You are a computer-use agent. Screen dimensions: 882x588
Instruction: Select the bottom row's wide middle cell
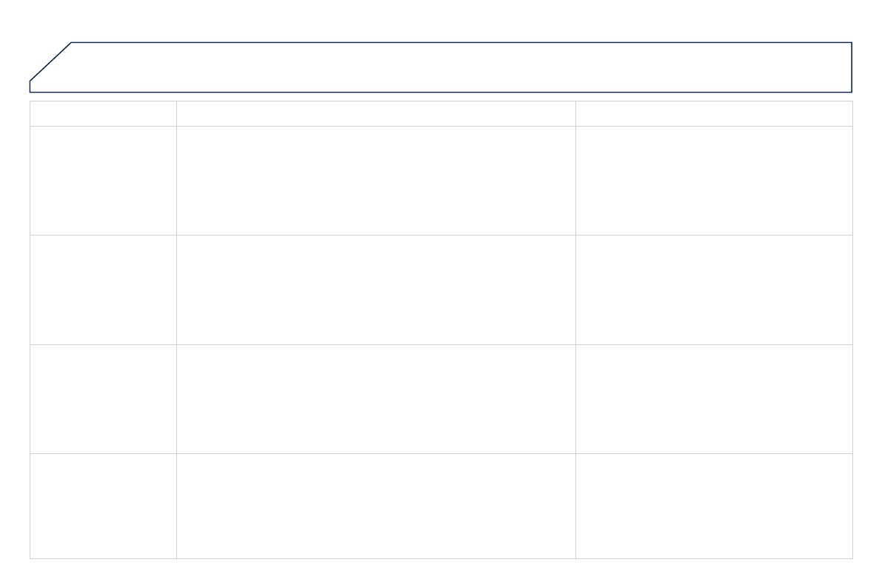375,506
